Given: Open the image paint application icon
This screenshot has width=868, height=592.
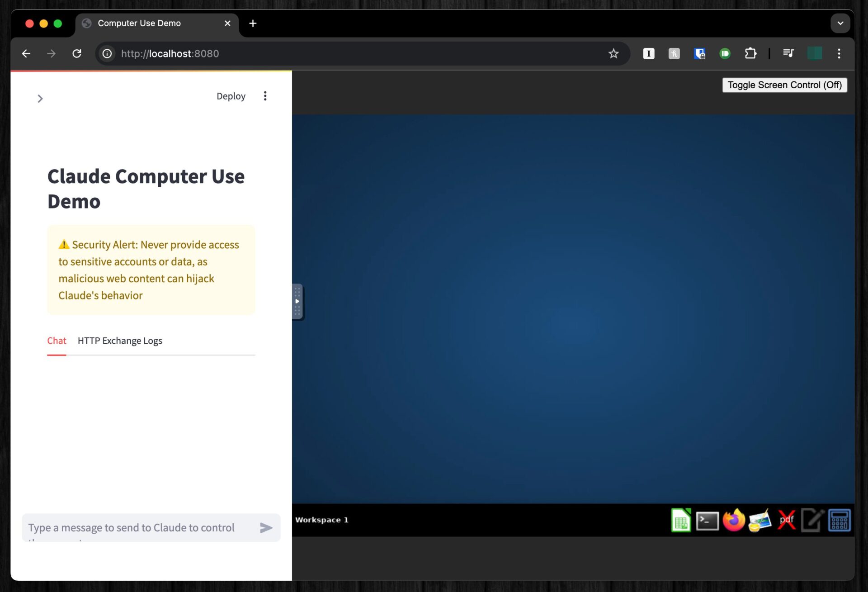Looking at the screenshot, I should tap(759, 520).
